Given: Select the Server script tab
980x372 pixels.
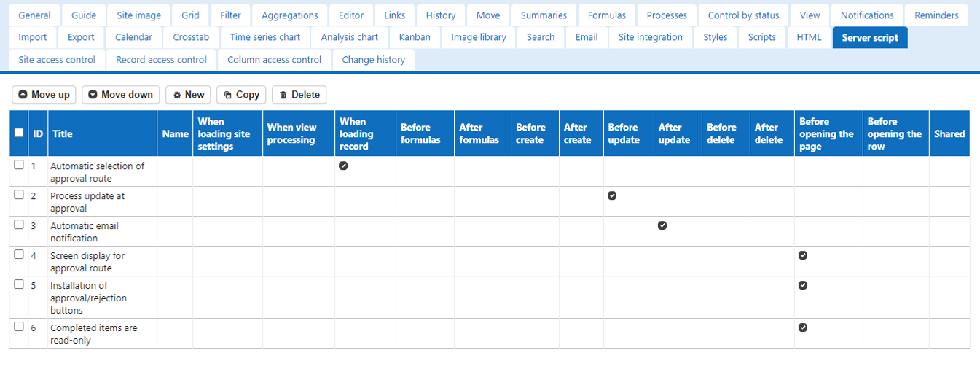Looking at the screenshot, I should (x=870, y=37).
